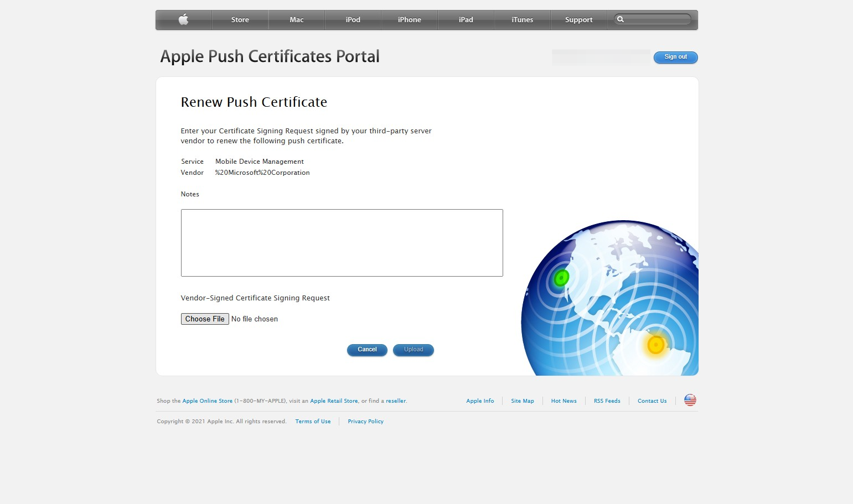Screen dimensions: 853x504
Task: Click the globe illustration
Action: (x=609, y=298)
